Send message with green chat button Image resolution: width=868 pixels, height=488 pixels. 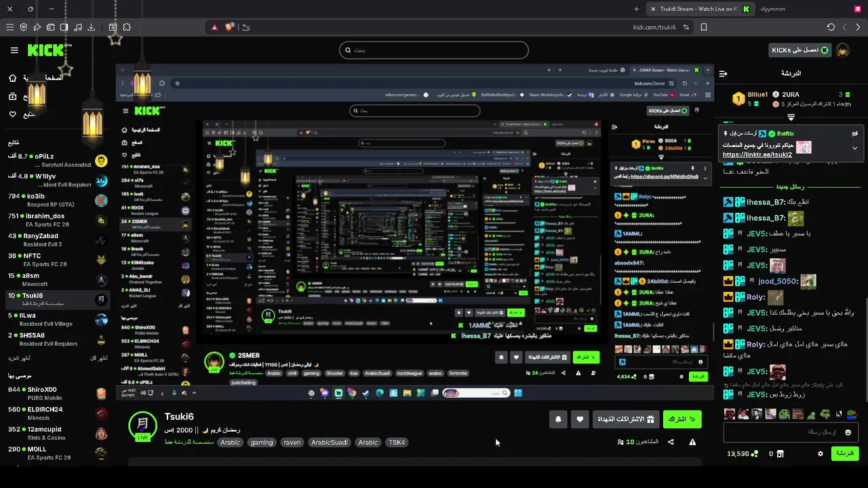coord(845,453)
